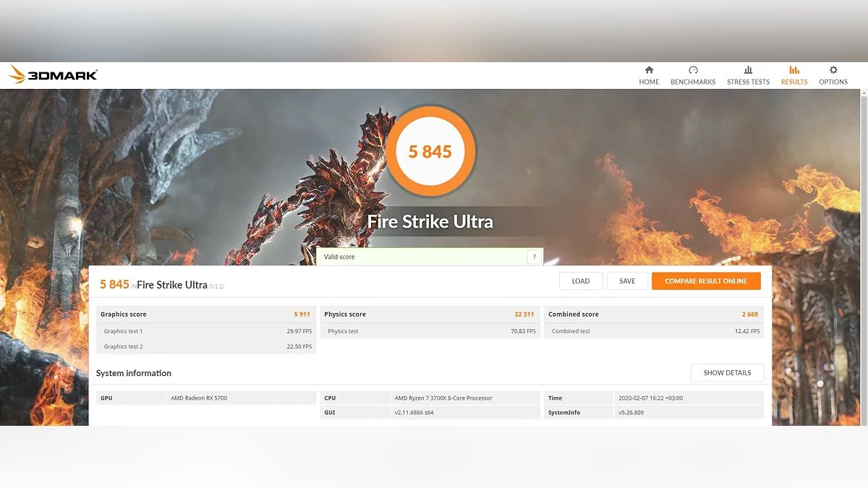Click the Physics test row
868x488 pixels.
(430, 331)
